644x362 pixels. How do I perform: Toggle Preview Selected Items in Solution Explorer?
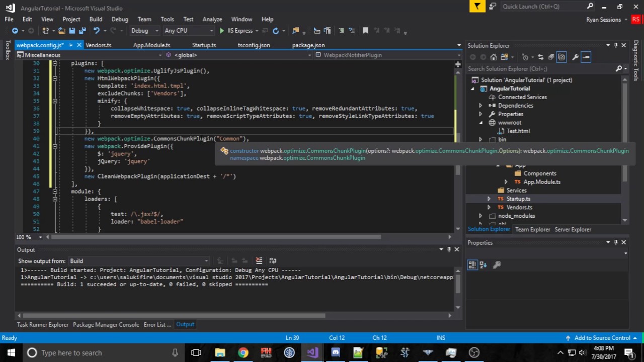pyautogui.click(x=586, y=57)
